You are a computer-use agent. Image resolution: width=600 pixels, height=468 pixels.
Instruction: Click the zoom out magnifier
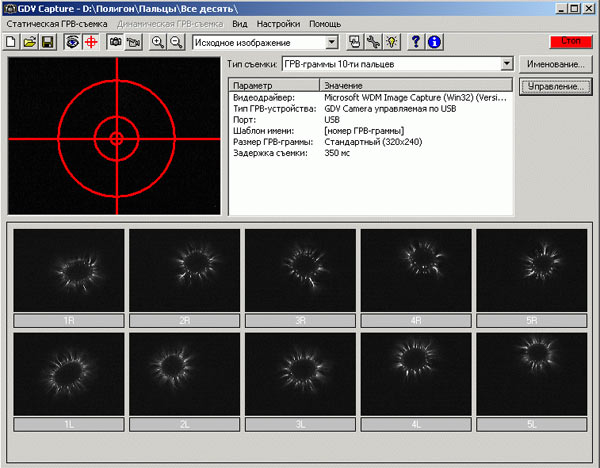coord(176,42)
